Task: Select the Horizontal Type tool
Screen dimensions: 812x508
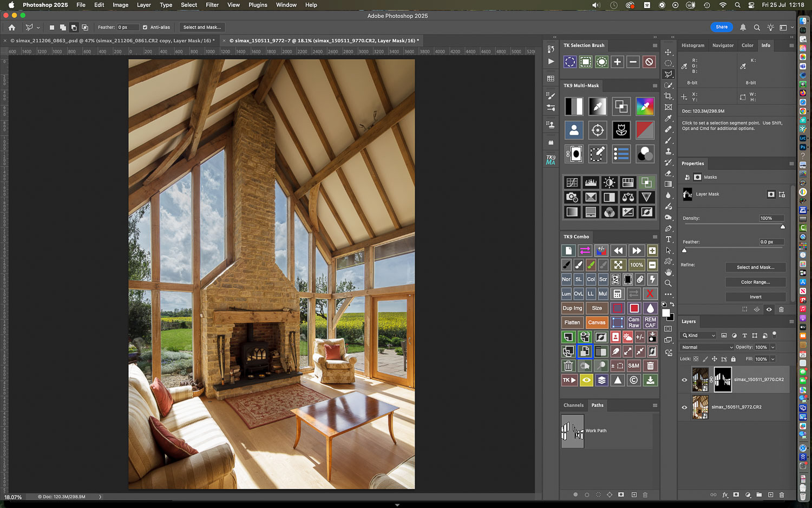Action: pyautogui.click(x=669, y=239)
